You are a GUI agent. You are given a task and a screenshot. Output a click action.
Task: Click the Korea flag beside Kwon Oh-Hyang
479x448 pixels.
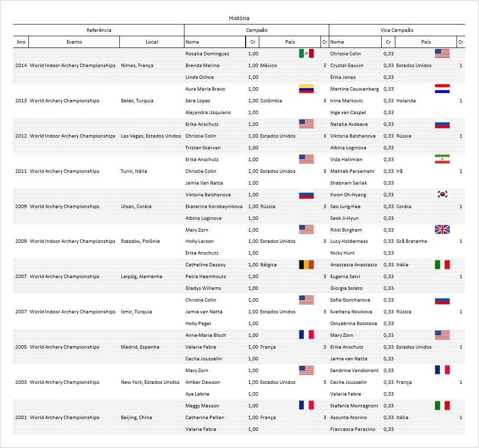[x=442, y=194]
